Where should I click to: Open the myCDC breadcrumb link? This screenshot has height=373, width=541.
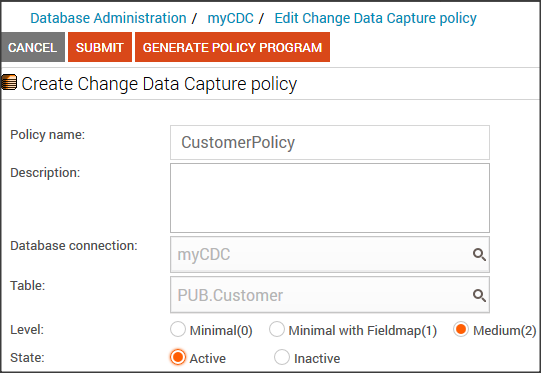coord(230,18)
